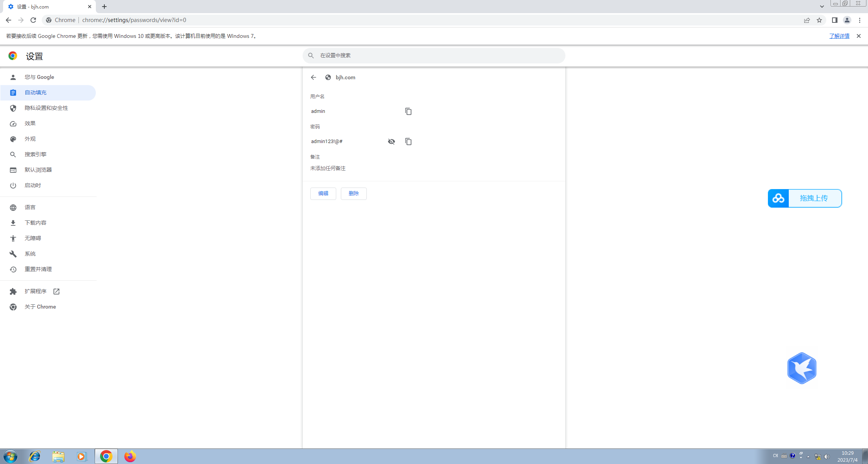Expand the tab search chevron
The image size is (868, 464).
point(822,7)
